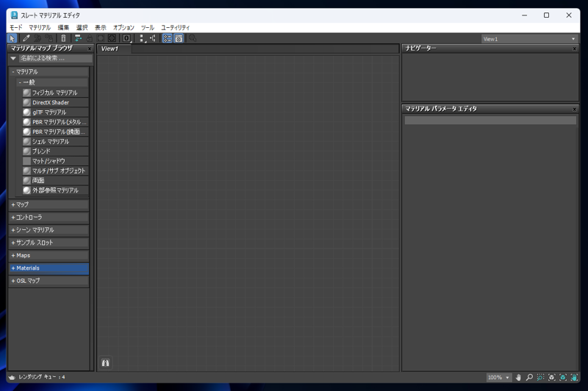Open the 編集 menu
Screen dimensions: 588x391
[x=63, y=27]
